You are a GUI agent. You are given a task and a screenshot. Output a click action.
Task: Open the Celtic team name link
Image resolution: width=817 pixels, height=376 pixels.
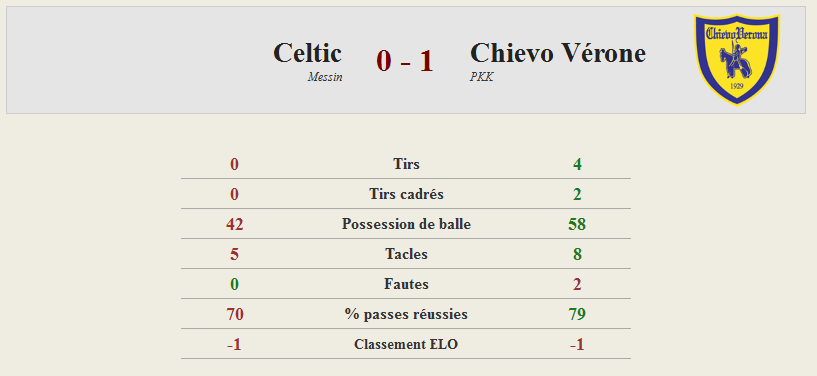pyautogui.click(x=307, y=53)
